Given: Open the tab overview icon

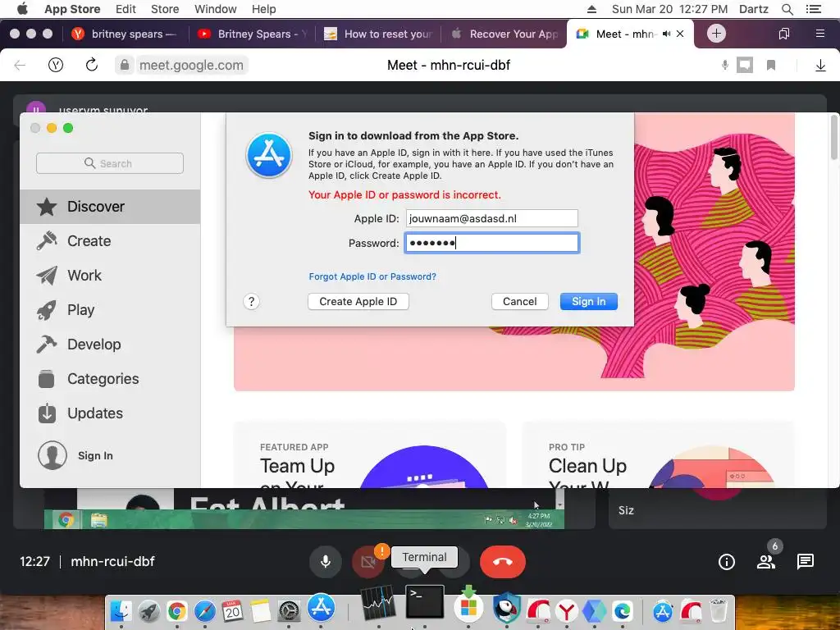Looking at the screenshot, I should [x=783, y=34].
